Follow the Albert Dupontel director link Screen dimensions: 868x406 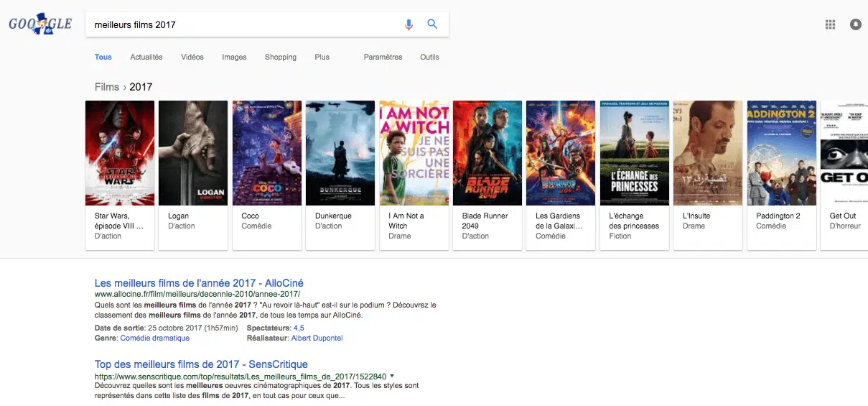tap(317, 338)
